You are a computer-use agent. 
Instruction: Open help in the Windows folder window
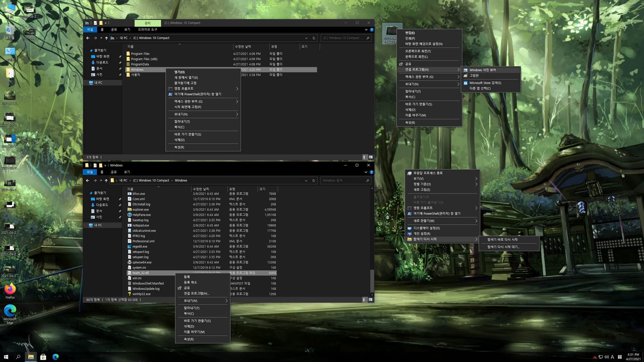tap(371, 172)
